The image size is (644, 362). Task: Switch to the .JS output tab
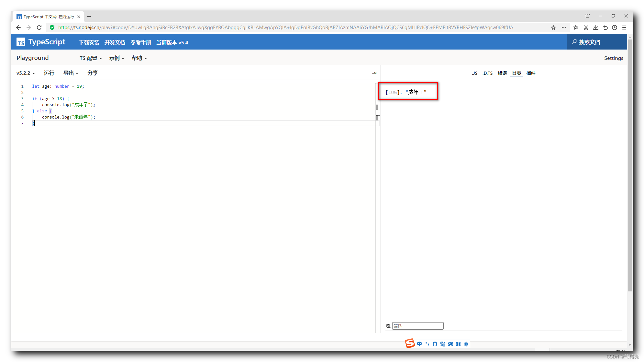[x=474, y=73]
